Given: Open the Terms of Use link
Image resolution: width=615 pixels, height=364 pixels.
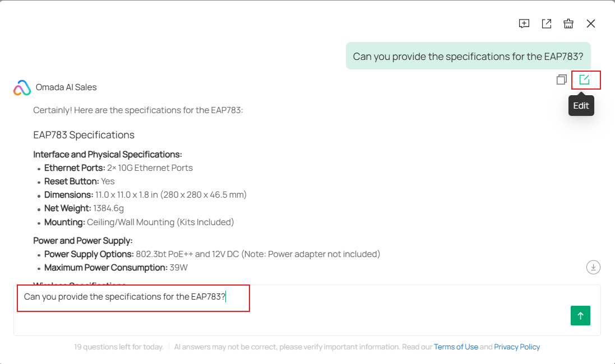Looking at the screenshot, I should [x=456, y=347].
